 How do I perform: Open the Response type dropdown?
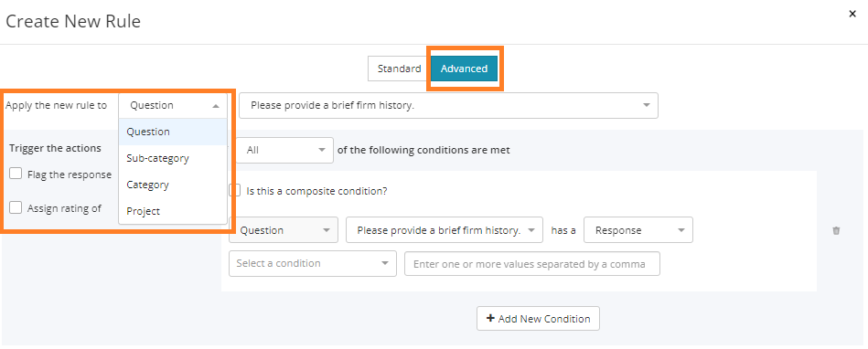pyautogui.click(x=638, y=230)
